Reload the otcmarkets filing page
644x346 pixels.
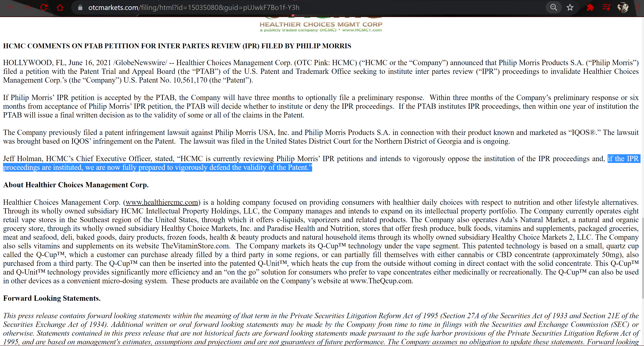(44, 8)
